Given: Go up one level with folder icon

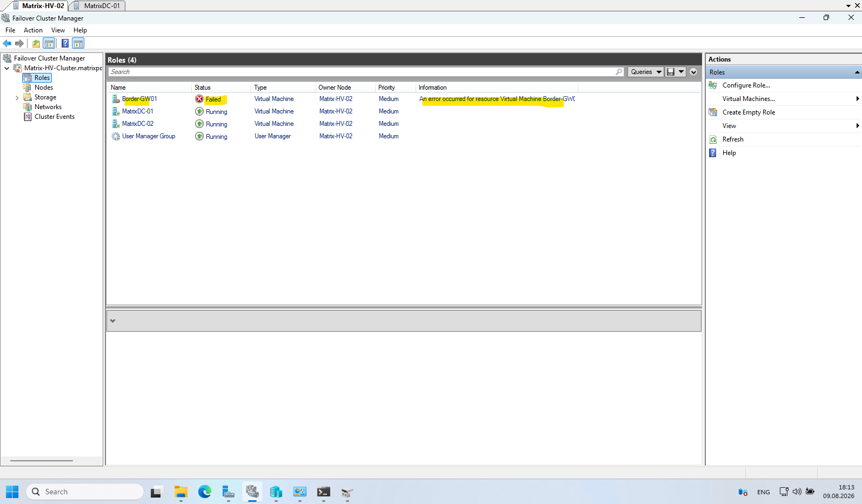Looking at the screenshot, I should click(x=36, y=43).
